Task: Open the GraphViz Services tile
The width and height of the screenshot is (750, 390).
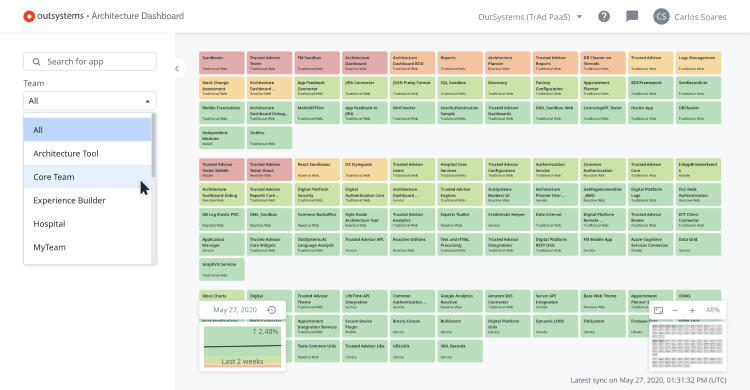Action: coord(222,269)
